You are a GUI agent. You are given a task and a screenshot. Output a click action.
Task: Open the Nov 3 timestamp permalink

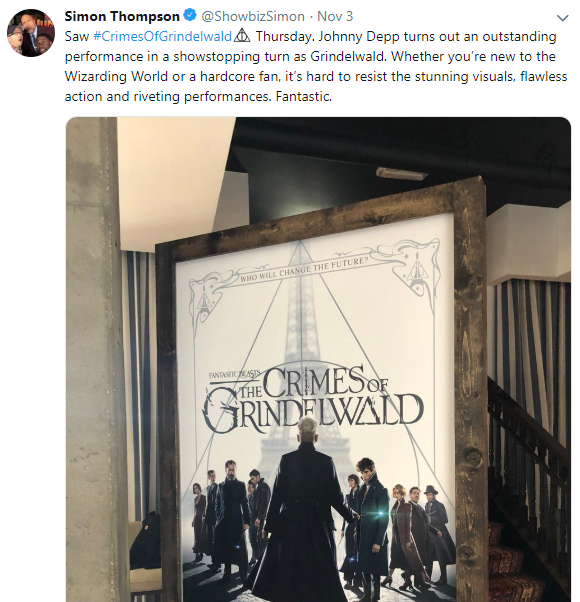335,16
